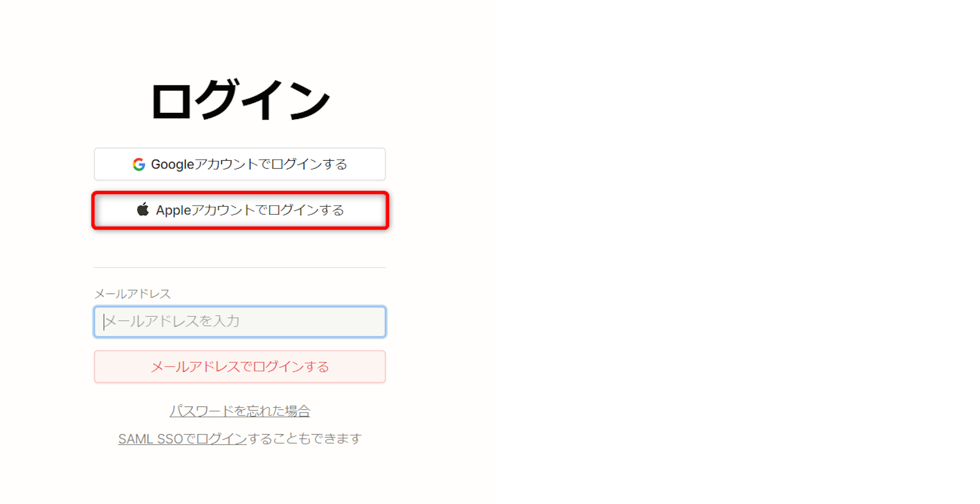Click the ログイン page heading
The width and height of the screenshot is (980, 504).
240,100
